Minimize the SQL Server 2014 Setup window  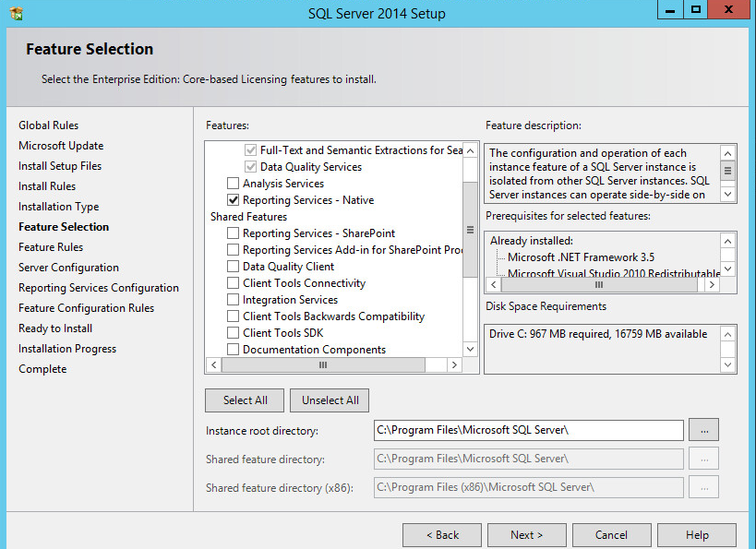pyautogui.click(x=670, y=9)
